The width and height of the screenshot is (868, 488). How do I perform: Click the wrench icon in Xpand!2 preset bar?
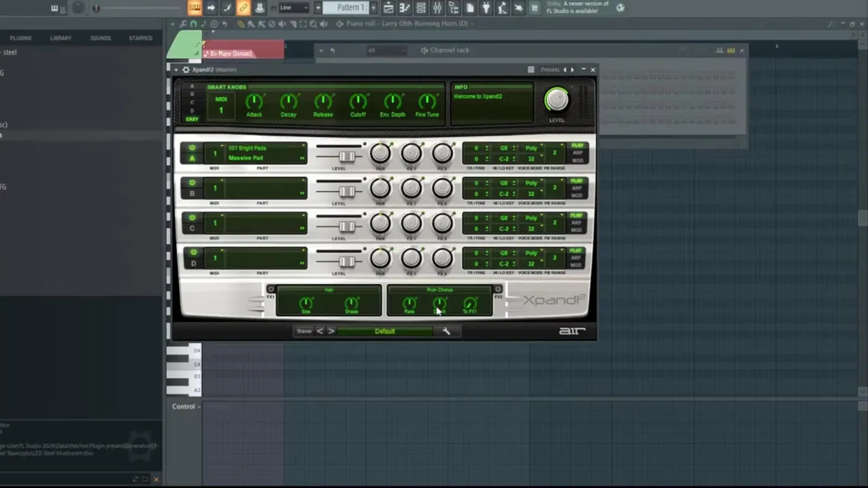pos(446,331)
